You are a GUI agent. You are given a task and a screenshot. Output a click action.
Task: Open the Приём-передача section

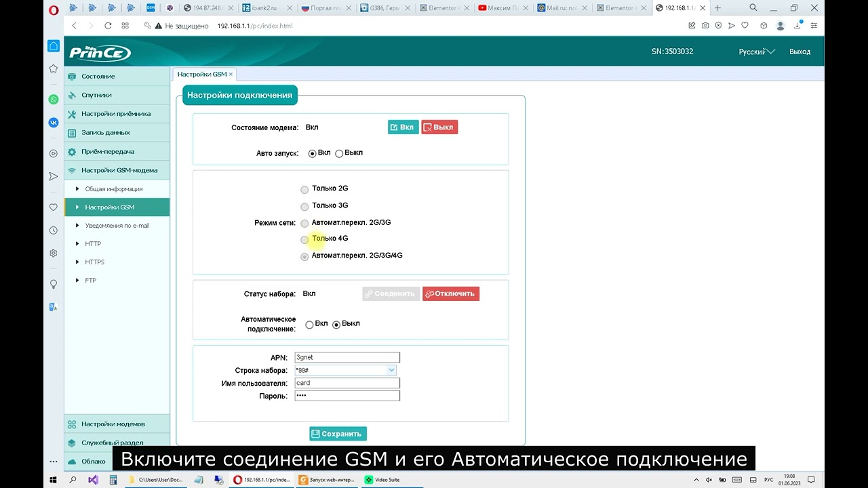pyautogui.click(x=117, y=152)
